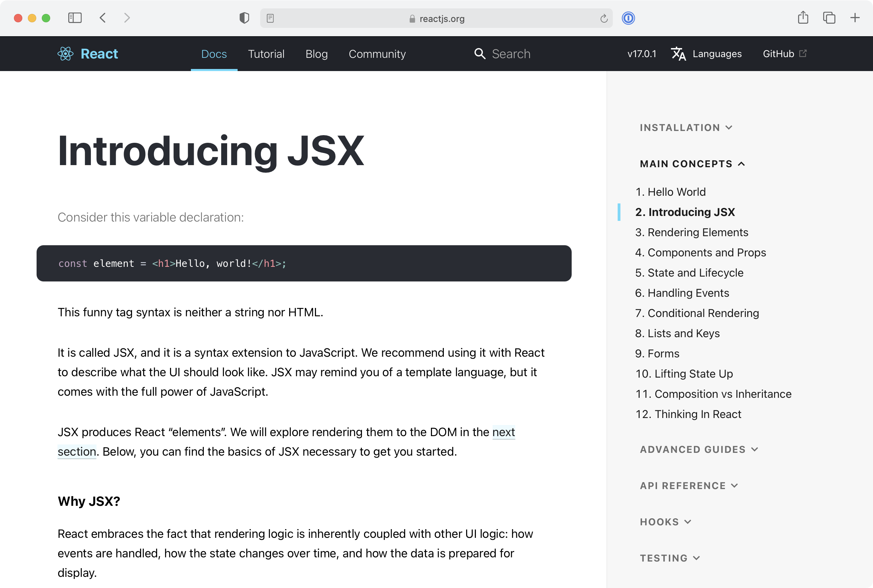Open a new tab with plus icon
This screenshot has height=588, width=873.
point(855,18)
